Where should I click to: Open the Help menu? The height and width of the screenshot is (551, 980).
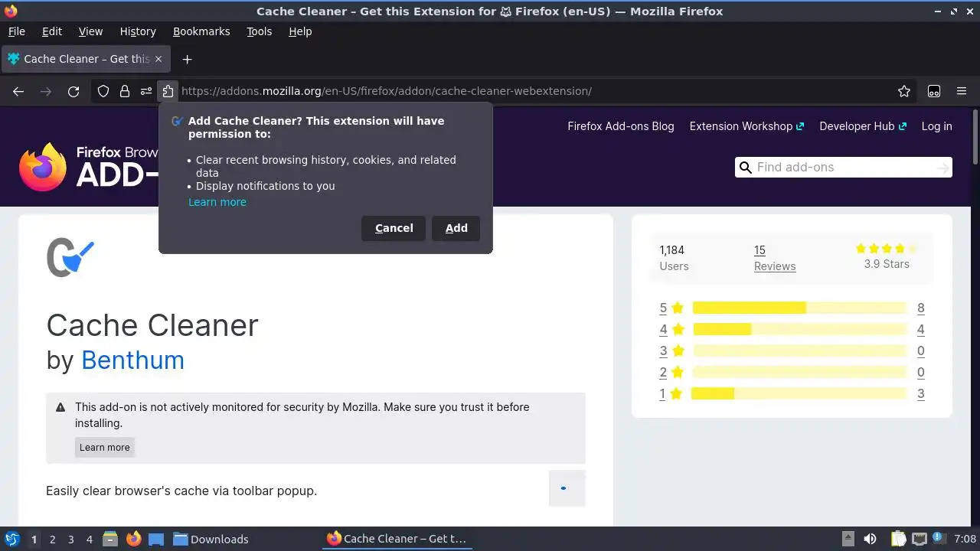(300, 31)
